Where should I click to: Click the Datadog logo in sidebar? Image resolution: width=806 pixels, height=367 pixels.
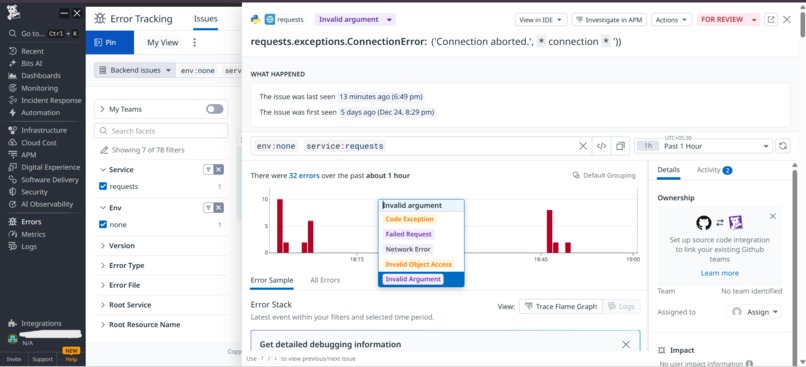[x=13, y=13]
